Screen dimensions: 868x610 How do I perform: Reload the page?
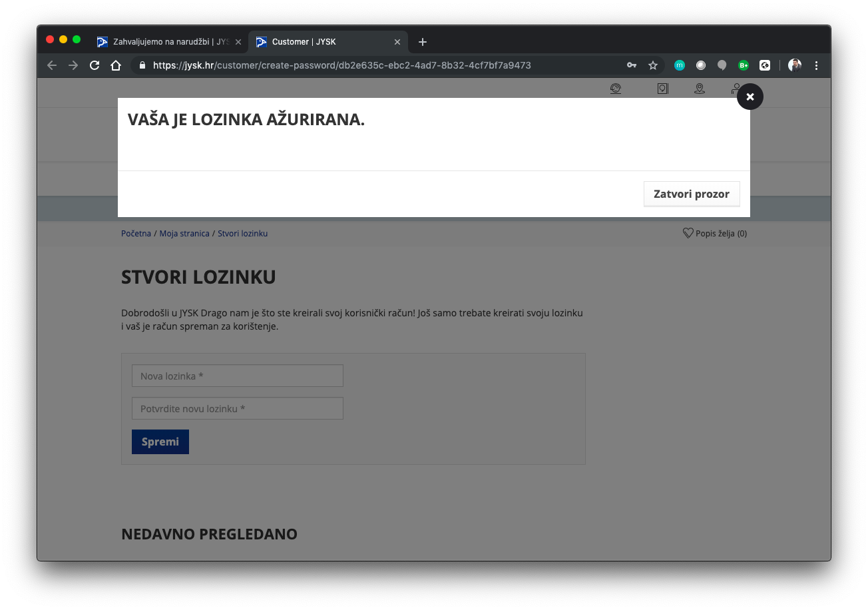95,65
